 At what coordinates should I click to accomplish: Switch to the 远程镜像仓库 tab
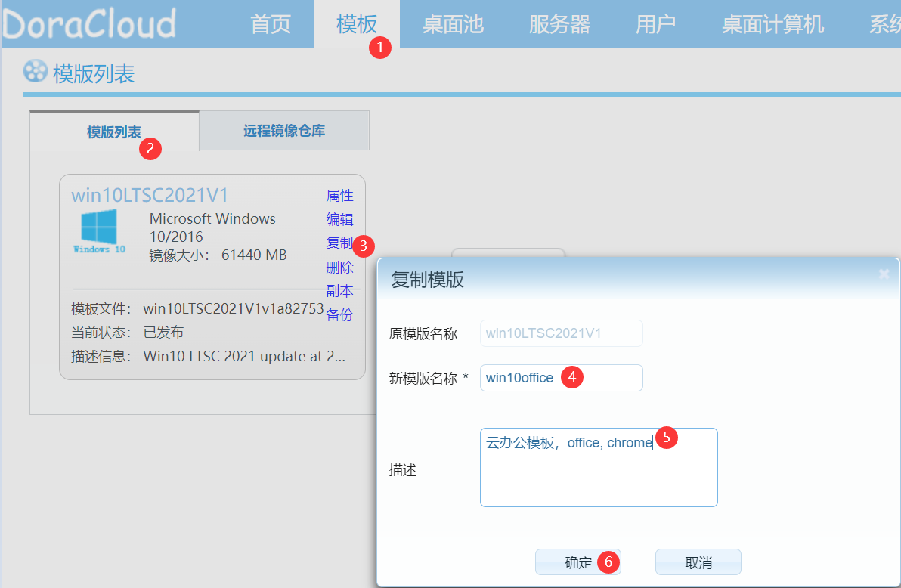pyautogui.click(x=284, y=131)
